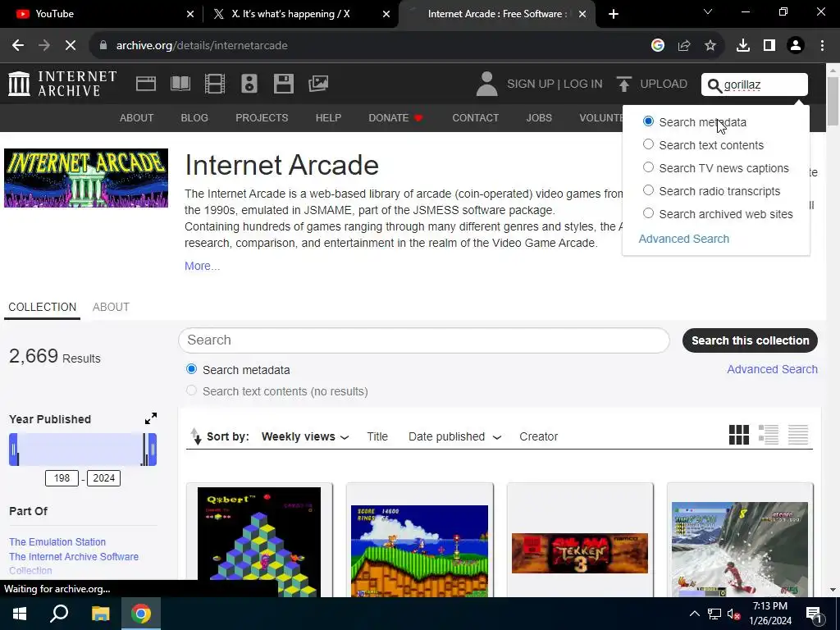Screen dimensions: 840x630
Task: Click the upload arrow icon
Action: pyautogui.click(x=623, y=84)
